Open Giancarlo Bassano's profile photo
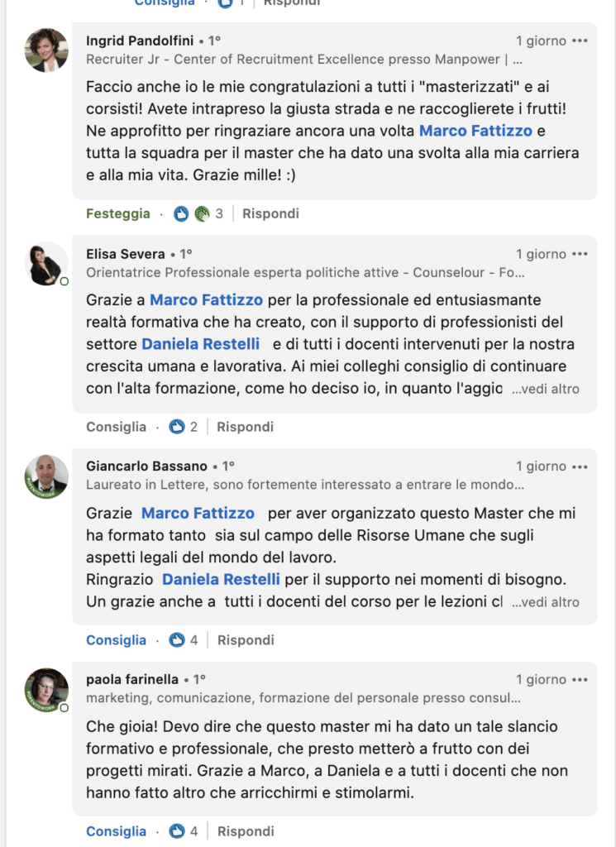Viewport: 616px width, 847px height. [46, 476]
